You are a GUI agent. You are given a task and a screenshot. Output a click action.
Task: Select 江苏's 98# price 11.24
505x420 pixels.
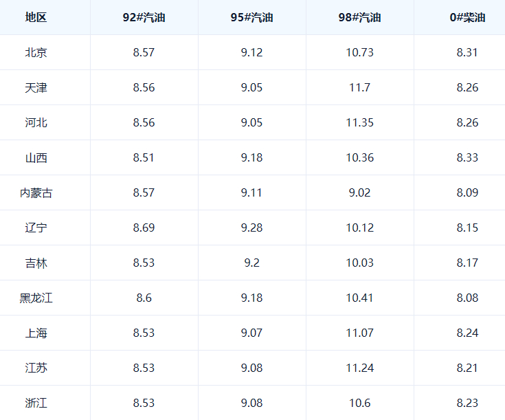(x=359, y=368)
